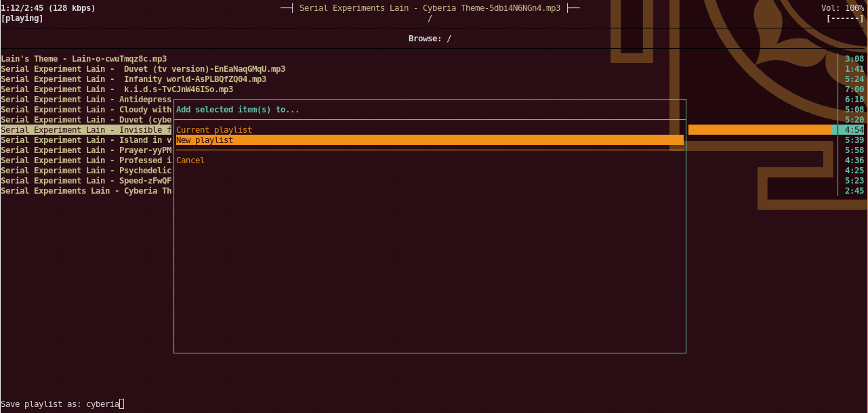Screen dimensions: 868x413
Task: Click the playback mode flags [------]
Action: pos(845,18)
